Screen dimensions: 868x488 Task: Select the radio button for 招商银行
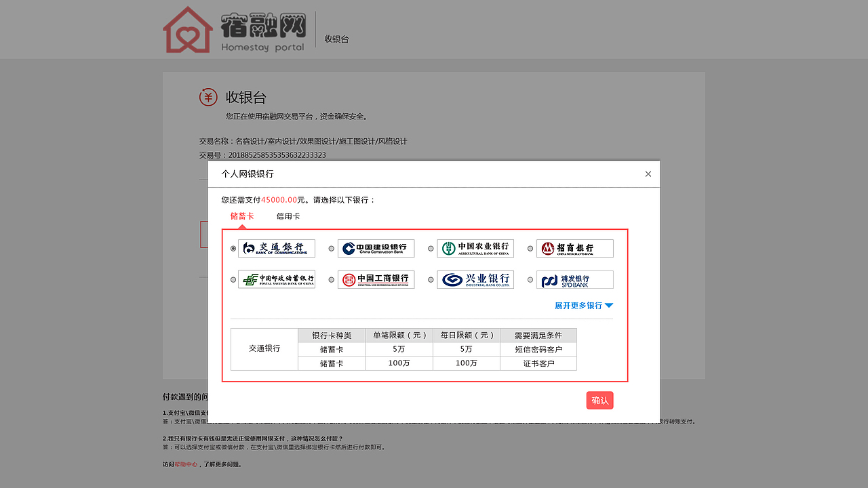530,248
